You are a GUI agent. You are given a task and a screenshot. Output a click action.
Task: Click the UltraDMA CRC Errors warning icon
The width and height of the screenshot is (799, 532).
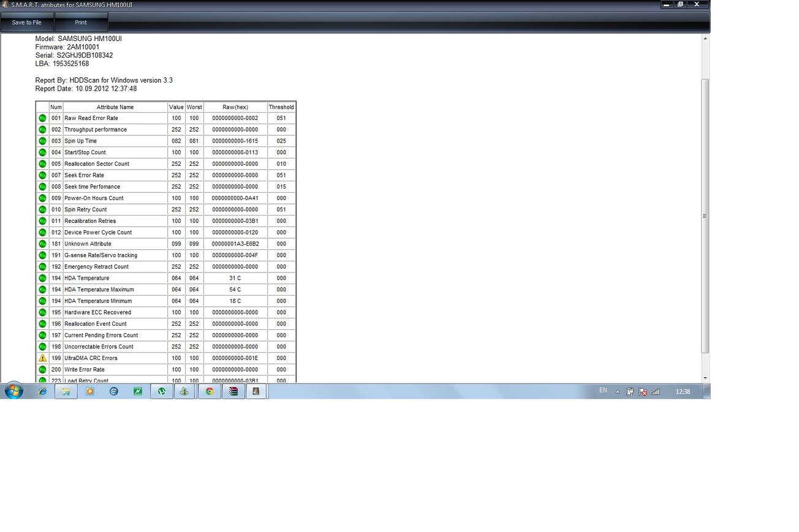[42, 358]
